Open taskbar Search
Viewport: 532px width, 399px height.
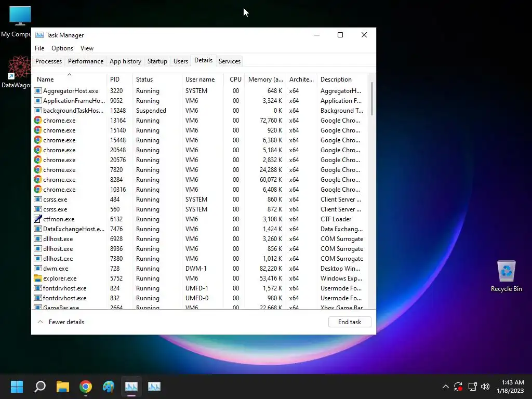pyautogui.click(x=39, y=387)
